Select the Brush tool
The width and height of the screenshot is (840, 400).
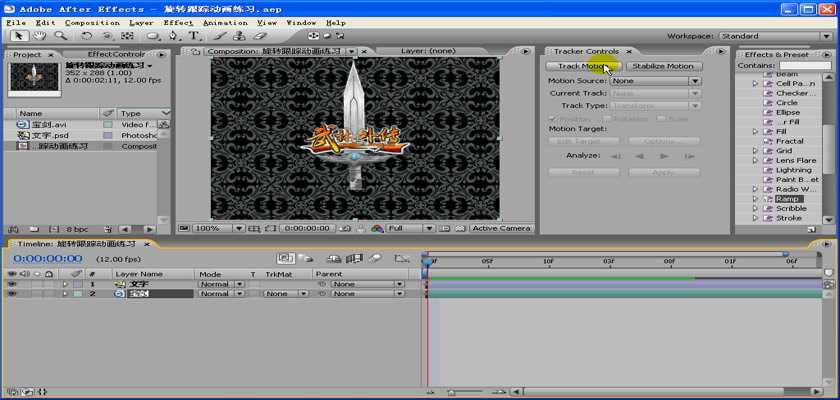tap(220, 36)
